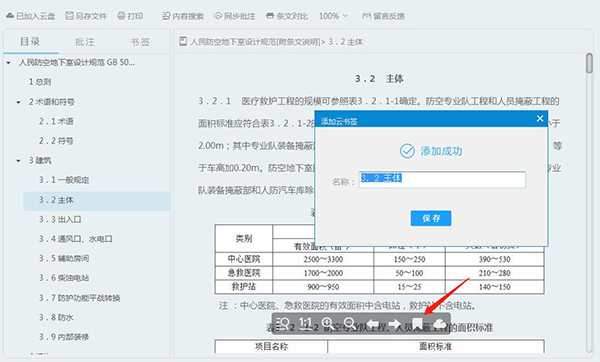Screen dimensions: 600x362
Task: Click the bookmark icon on floating toolbar
Action: 417,324
